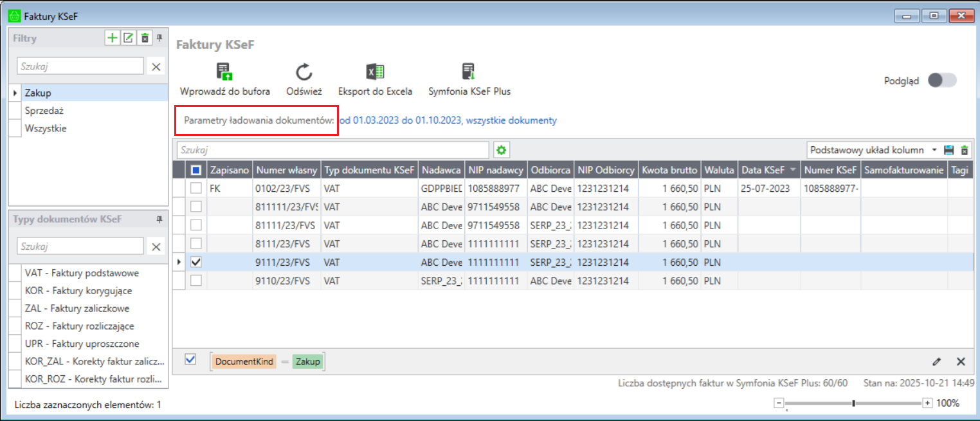Image resolution: width=980 pixels, height=421 pixels.
Task: Open the document loading date range link
Action: tap(448, 120)
